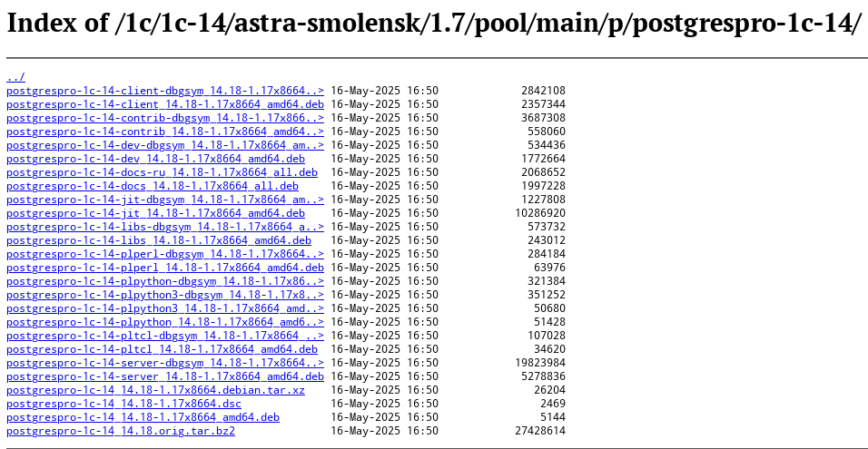Select the file size 63976
868x449 pixels.
(x=549, y=268)
